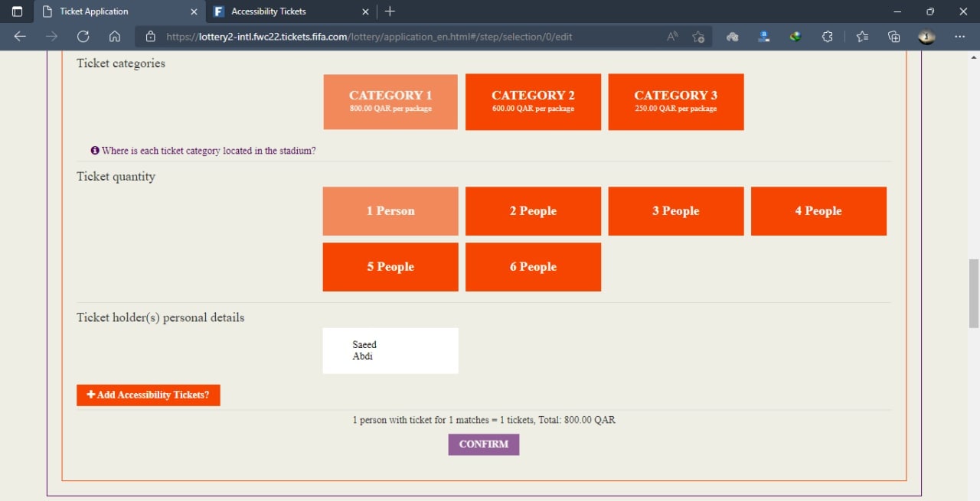
Task: Open the Collections icon in toolbar
Action: (893, 36)
